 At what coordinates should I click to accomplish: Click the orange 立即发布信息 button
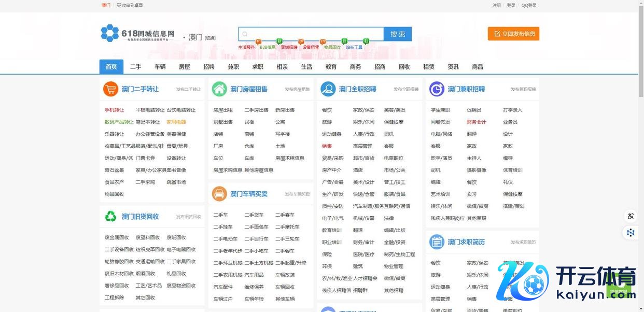click(x=513, y=34)
